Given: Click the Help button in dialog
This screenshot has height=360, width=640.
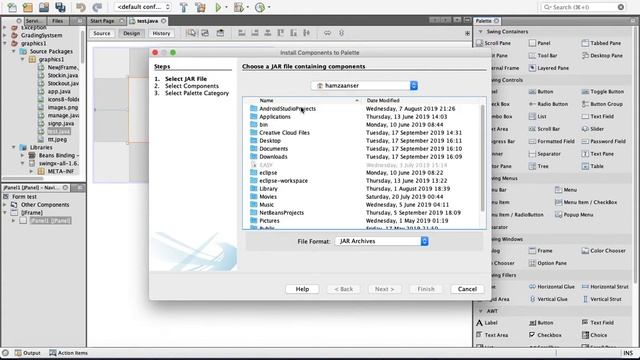Looking at the screenshot, I should (302, 289).
